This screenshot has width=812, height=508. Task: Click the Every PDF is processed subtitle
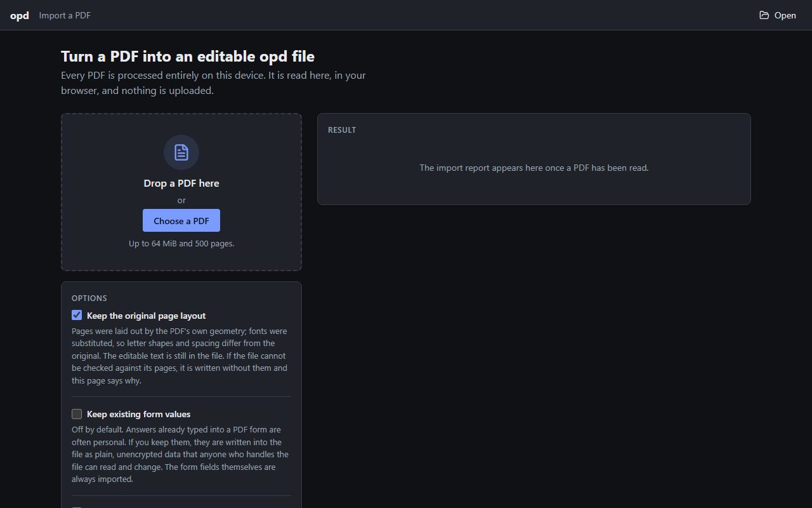213,83
